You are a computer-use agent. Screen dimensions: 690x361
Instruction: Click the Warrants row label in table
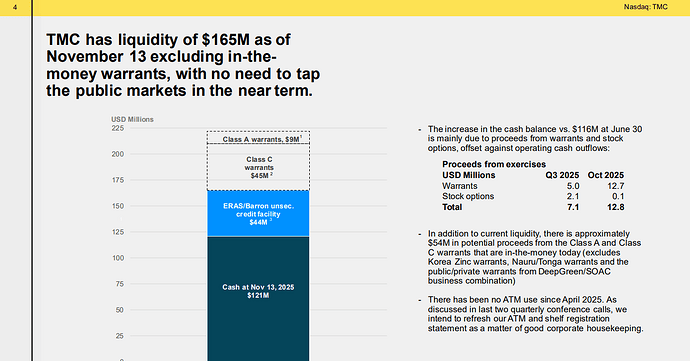pos(460,186)
